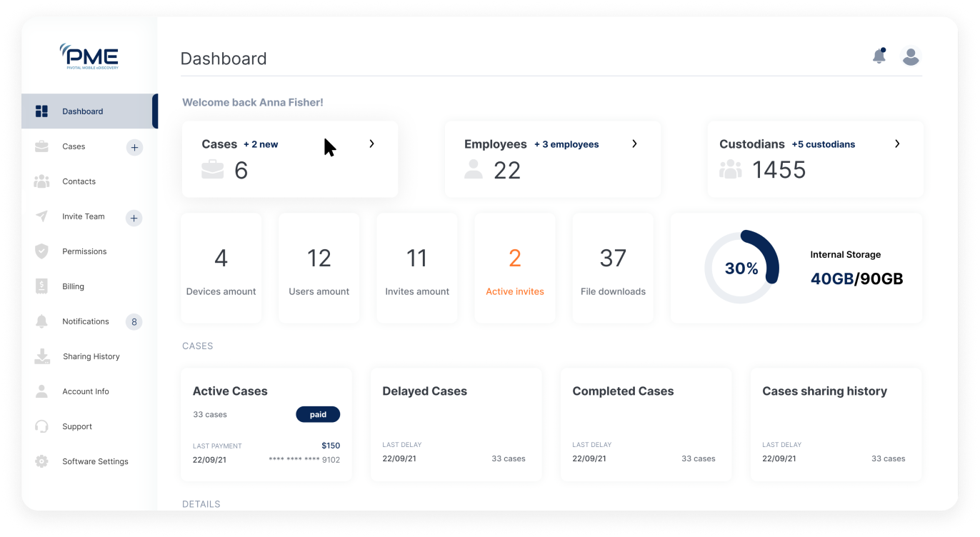Select the Devices amount tile
Screen dimensions: 980x537
[x=221, y=268]
